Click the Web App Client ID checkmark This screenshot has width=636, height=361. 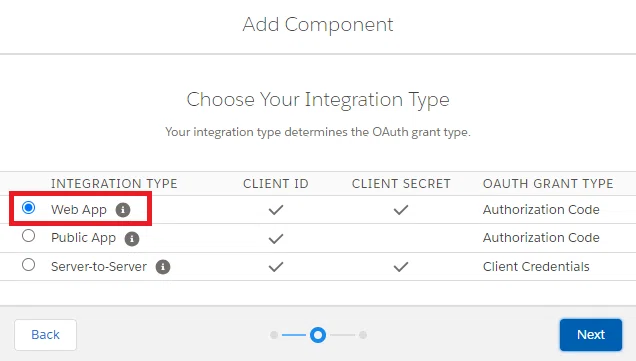tap(276, 210)
